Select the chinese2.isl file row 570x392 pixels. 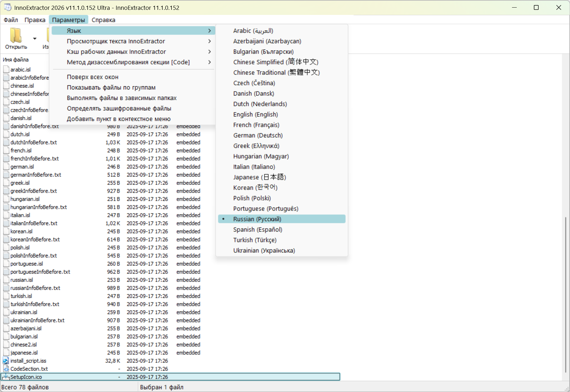(170, 345)
